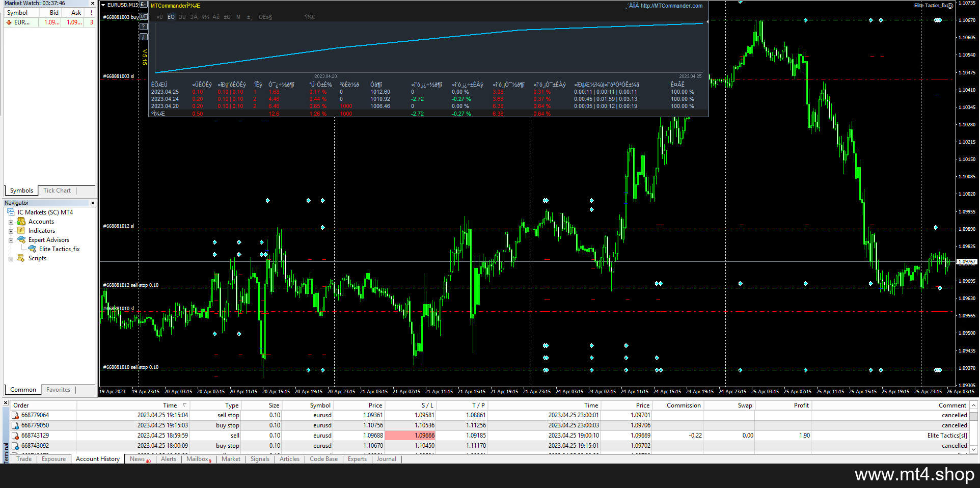Click order icon for order 668743129
The height and width of the screenshot is (488, 980).
(15, 436)
